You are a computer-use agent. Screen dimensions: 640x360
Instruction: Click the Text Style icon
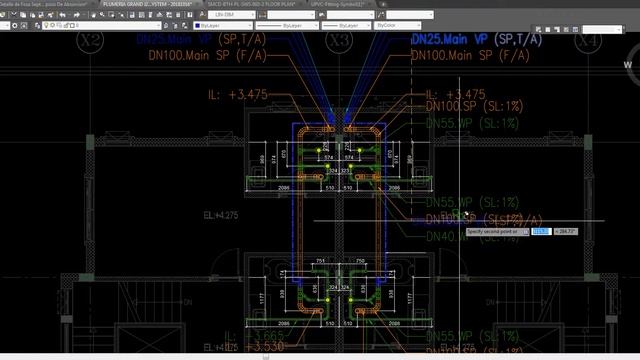coord(202,15)
